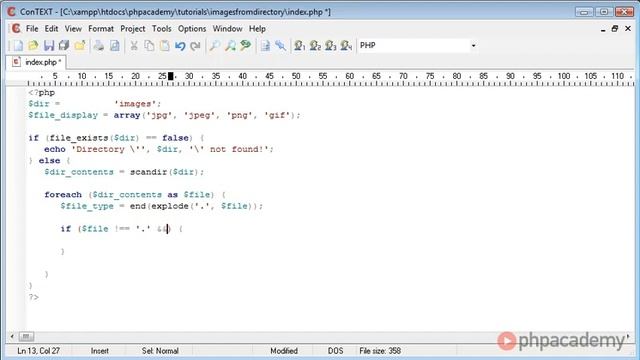Click the 'explode' function call
Screen dimensions: 640x360
[170, 206]
